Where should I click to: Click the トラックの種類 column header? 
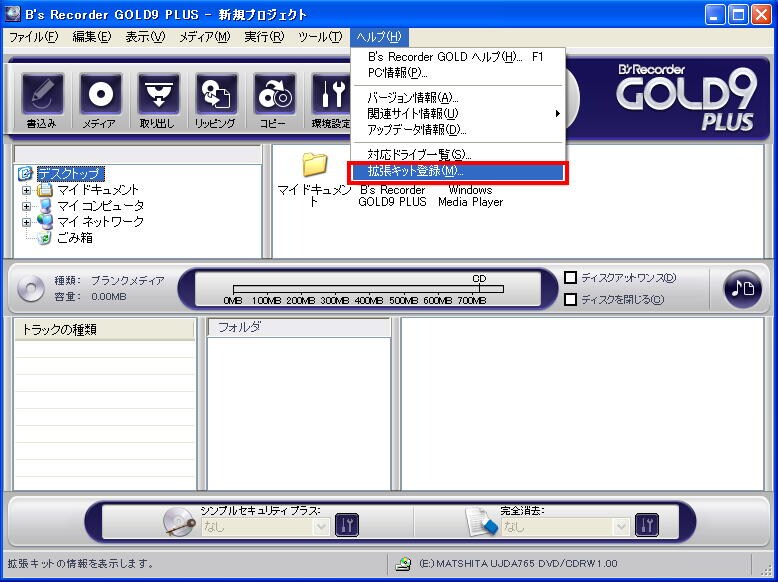coord(104,329)
